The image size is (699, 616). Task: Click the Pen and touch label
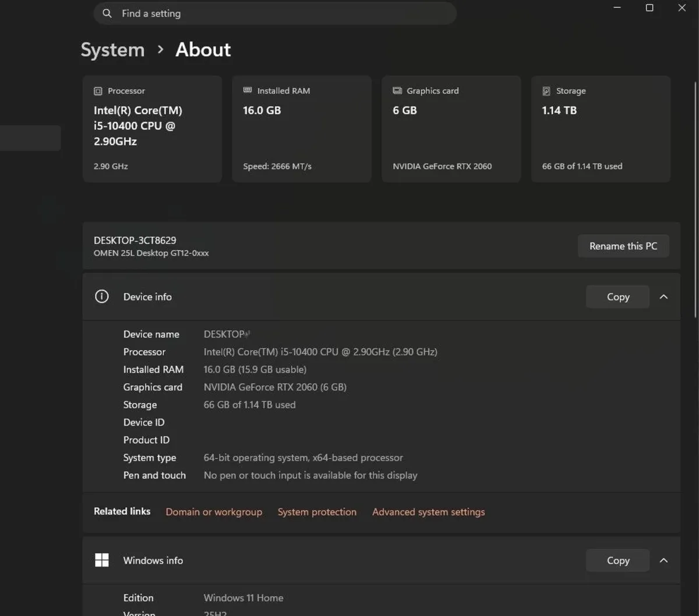pos(154,475)
